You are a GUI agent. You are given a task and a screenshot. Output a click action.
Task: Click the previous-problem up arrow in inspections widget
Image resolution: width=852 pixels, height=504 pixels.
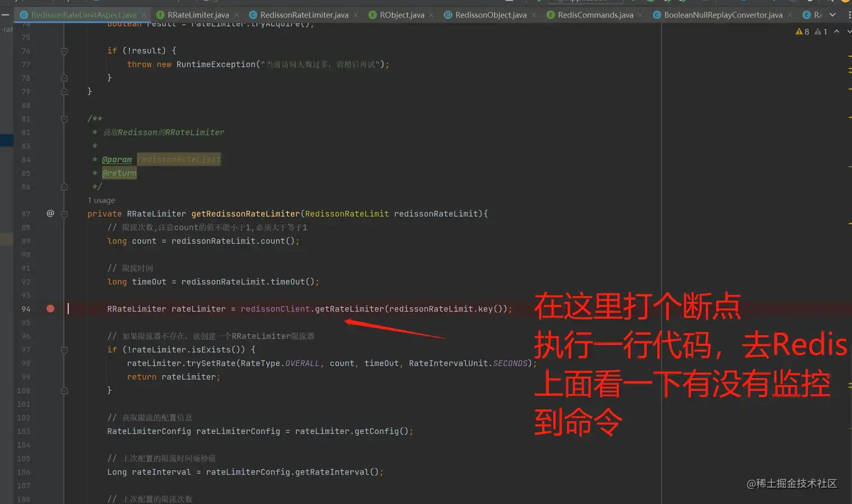tap(837, 32)
